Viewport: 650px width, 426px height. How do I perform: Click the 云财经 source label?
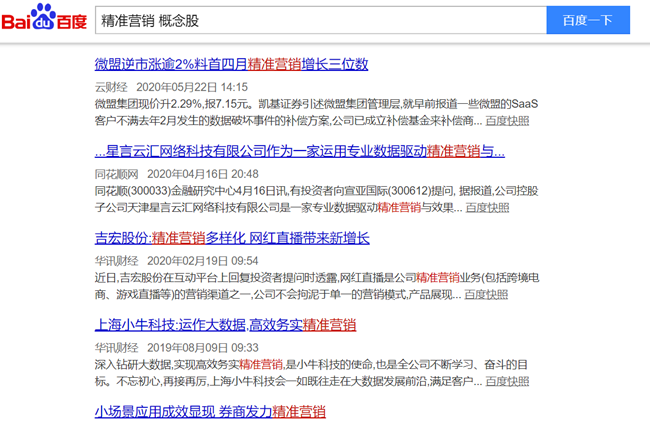[111, 87]
